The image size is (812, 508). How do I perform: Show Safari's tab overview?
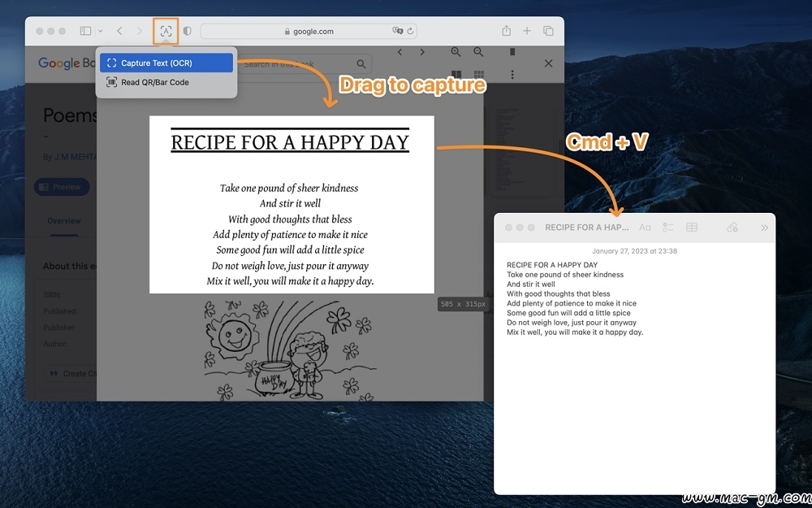click(x=548, y=31)
